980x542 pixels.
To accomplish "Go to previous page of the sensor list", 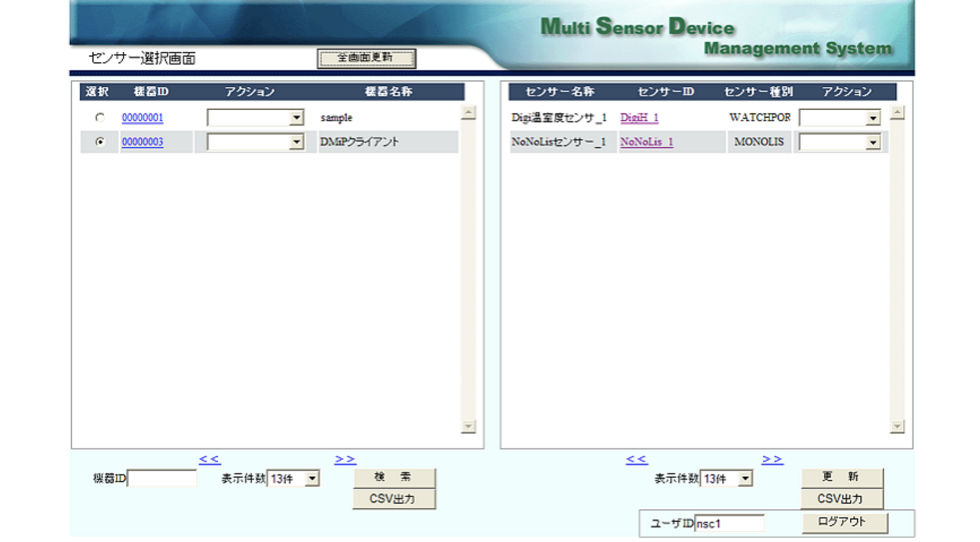I will coord(637,459).
